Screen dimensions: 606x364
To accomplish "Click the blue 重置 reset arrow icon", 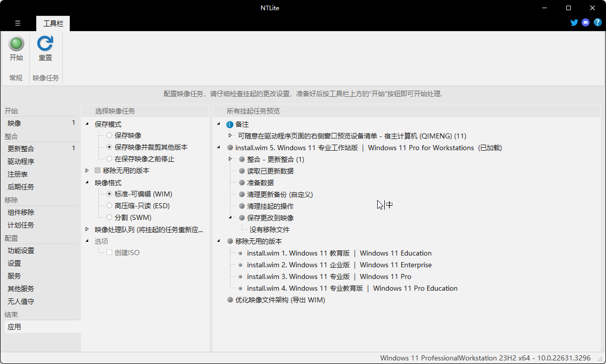I will (45, 43).
